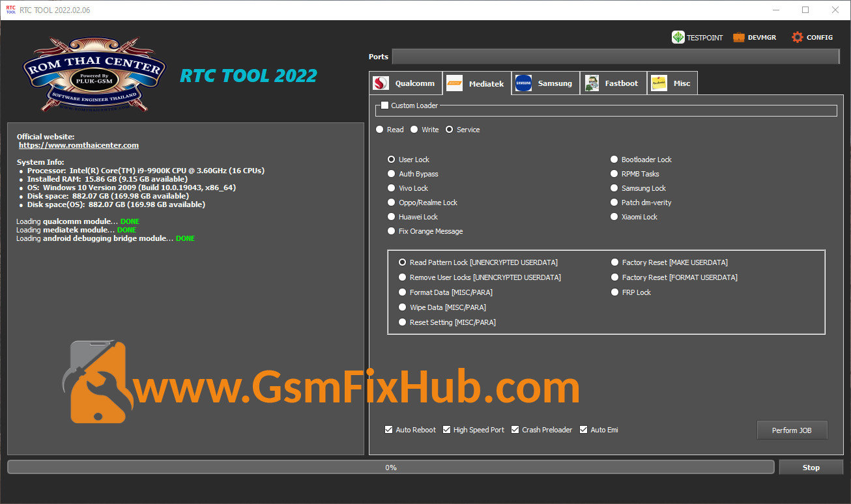Select the Oppo/Realme Lock option
Viewport: 851px width, 504px height.
tap(392, 203)
